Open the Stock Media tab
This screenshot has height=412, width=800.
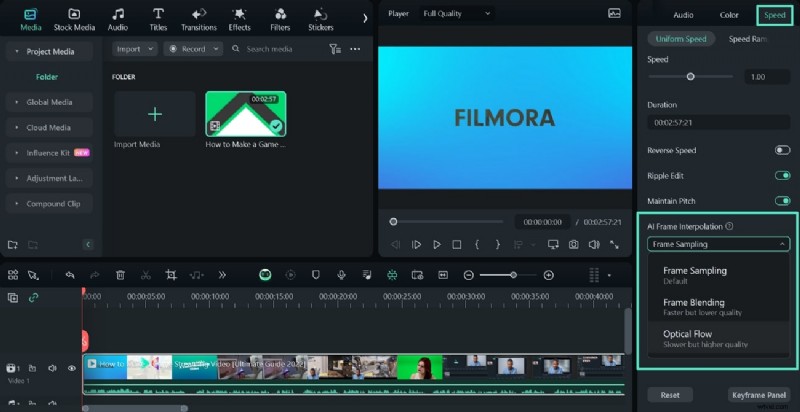point(74,19)
